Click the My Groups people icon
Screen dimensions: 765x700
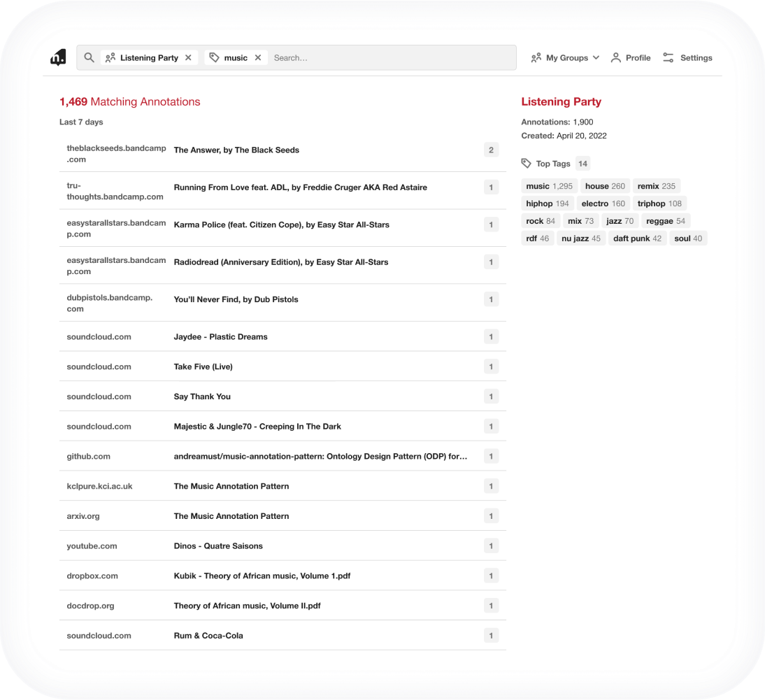[x=536, y=57]
